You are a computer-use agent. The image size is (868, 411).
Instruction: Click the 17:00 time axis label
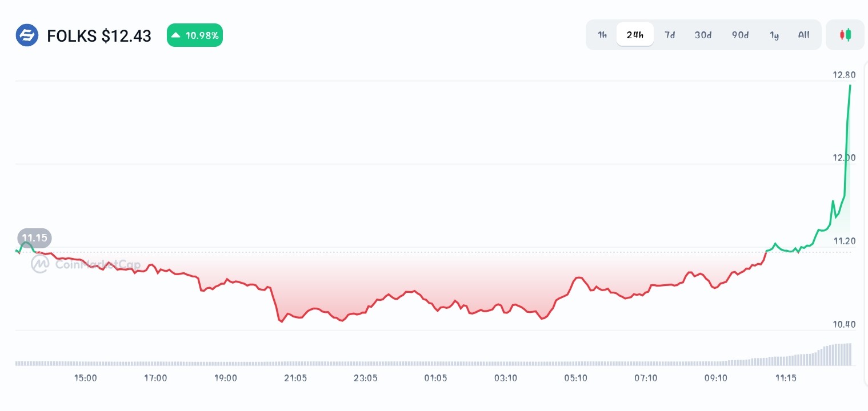click(155, 378)
